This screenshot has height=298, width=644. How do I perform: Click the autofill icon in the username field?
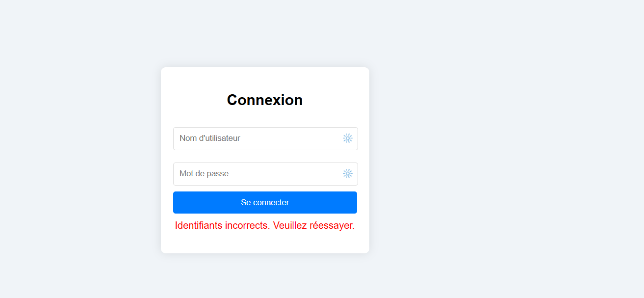click(x=348, y=138)
